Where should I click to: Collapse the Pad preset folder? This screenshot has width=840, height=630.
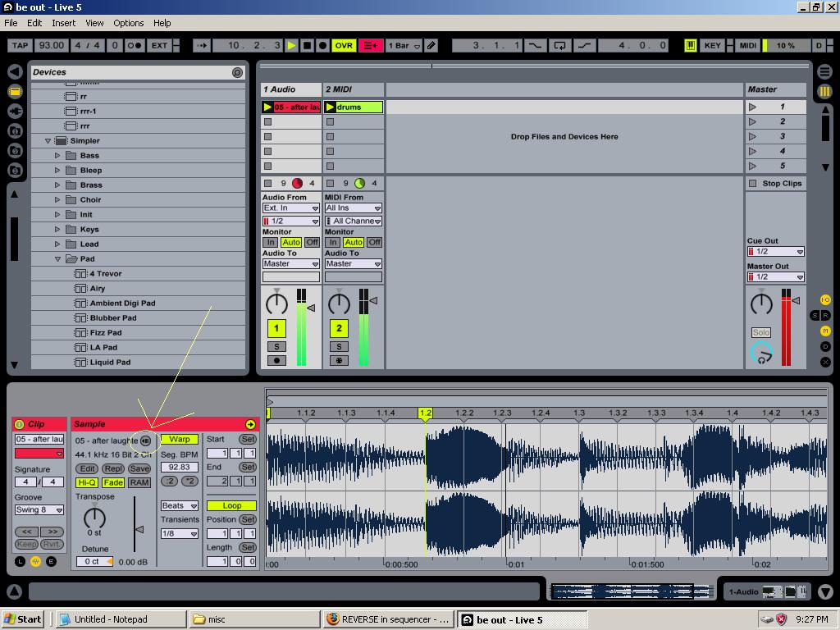[57, 258]
